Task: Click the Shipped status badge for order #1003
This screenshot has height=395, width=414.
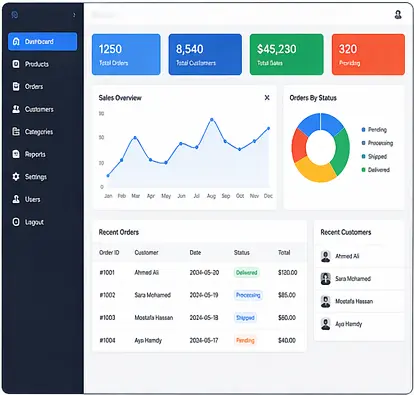Action: (245, 318)
